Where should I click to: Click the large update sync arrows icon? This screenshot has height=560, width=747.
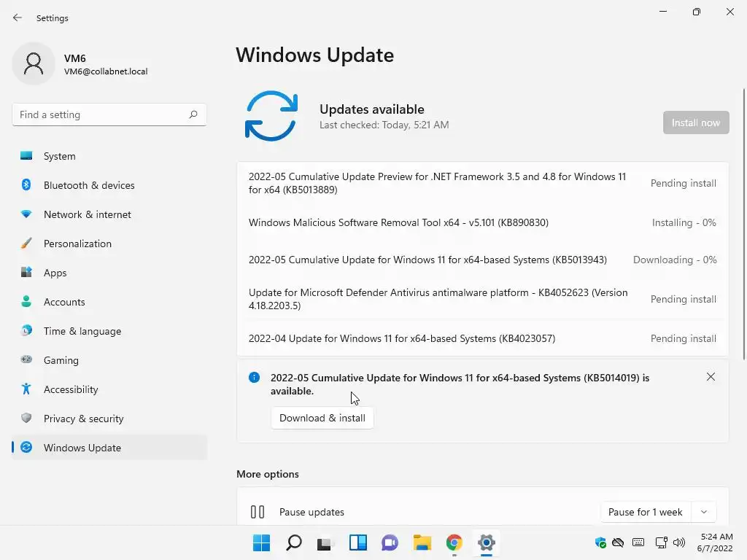(x=271, y=116)
